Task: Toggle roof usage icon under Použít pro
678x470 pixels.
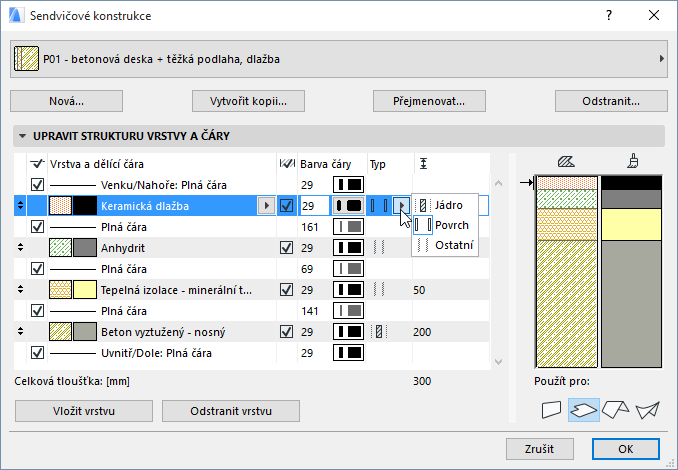Action: click(x=616, y=408)
